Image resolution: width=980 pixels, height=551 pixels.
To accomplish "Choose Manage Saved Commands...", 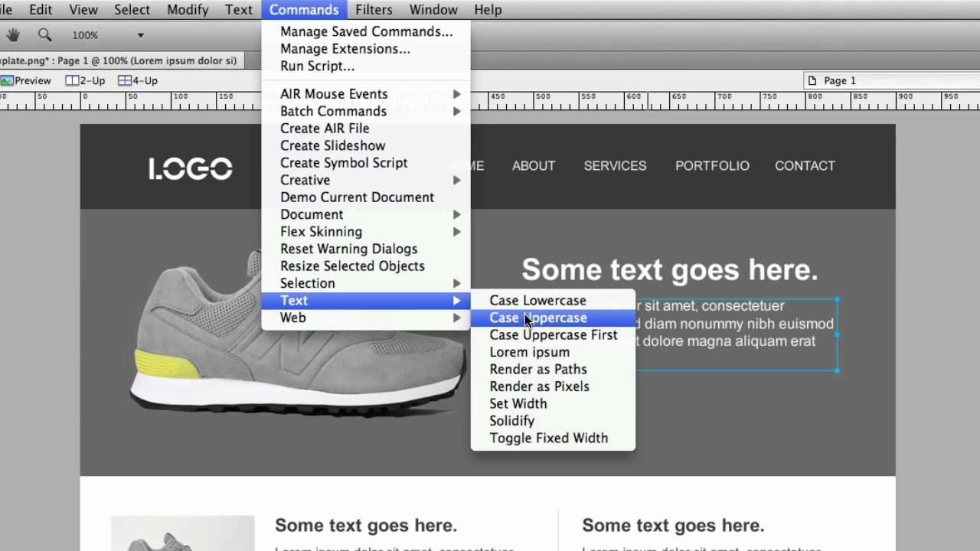I will (366, 31).
